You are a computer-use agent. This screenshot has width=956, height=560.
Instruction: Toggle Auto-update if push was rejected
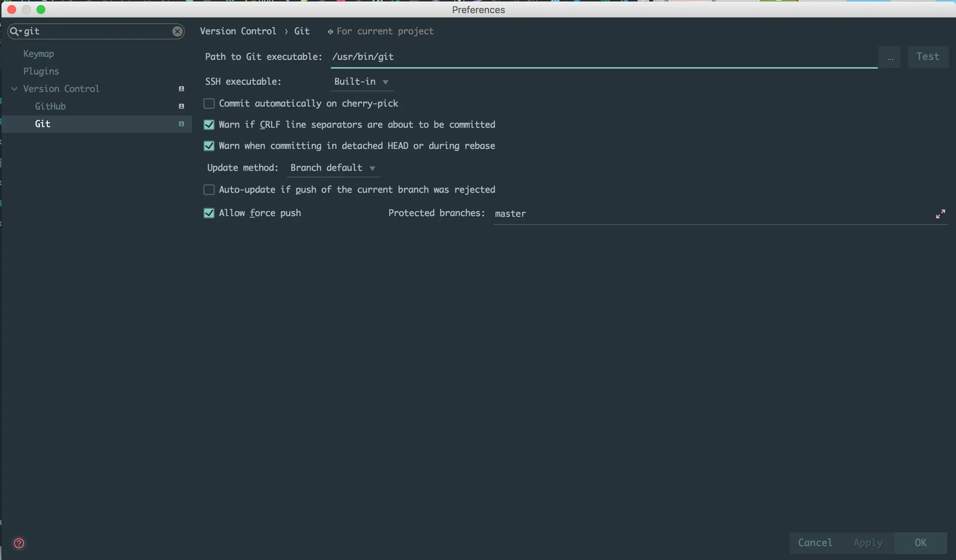click(209, 189)
